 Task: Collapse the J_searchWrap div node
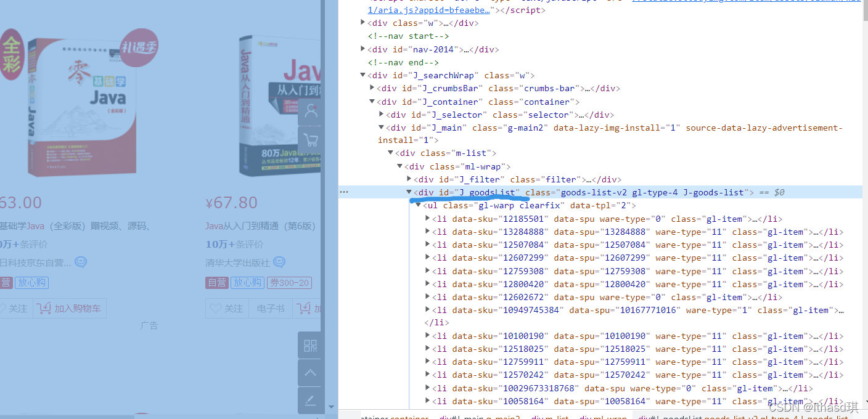(363, 76)
